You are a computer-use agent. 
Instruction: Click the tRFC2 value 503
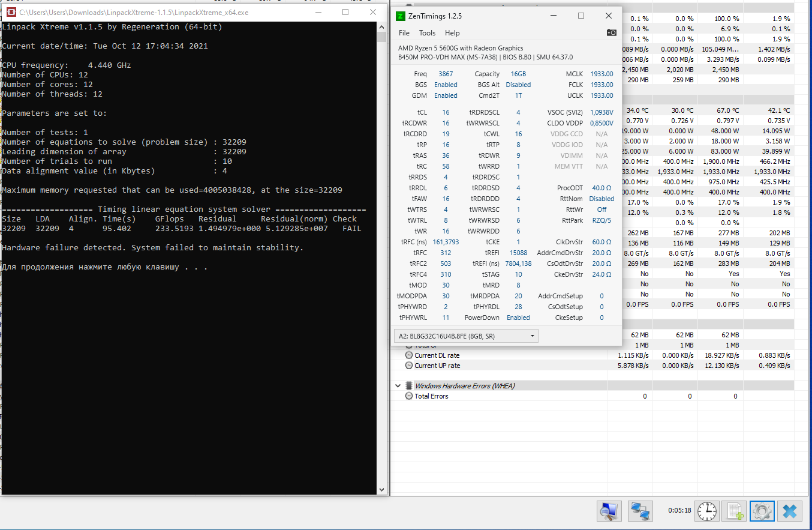[x=446, y=263]
